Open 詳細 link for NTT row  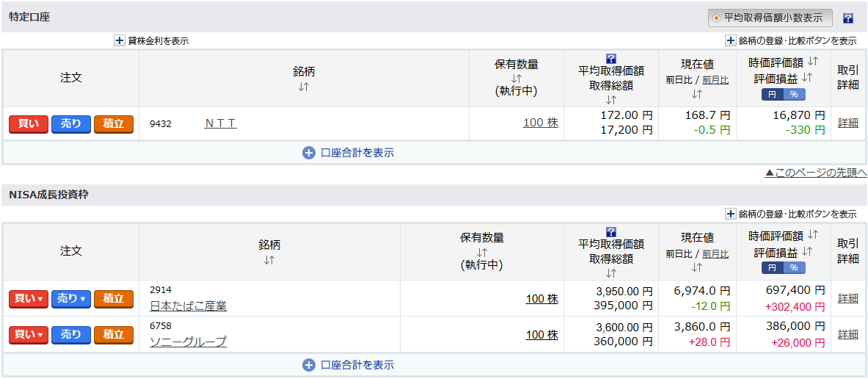[847, 123]
